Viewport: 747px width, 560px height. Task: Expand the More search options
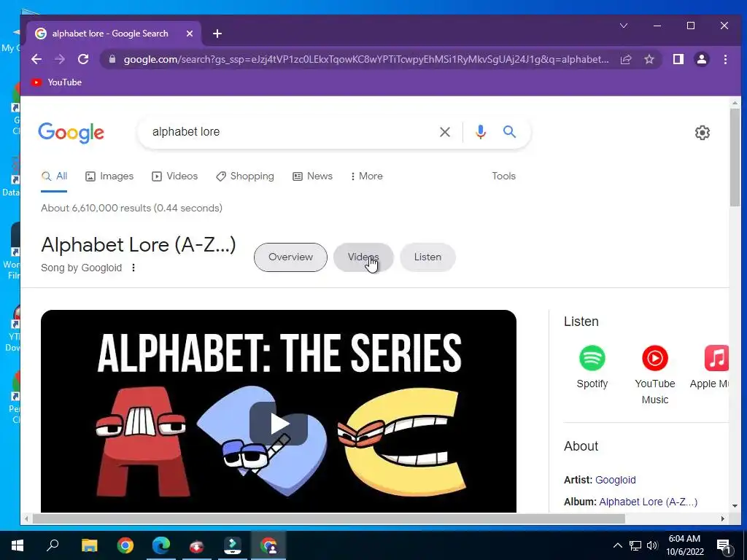(x=366, y=176)
